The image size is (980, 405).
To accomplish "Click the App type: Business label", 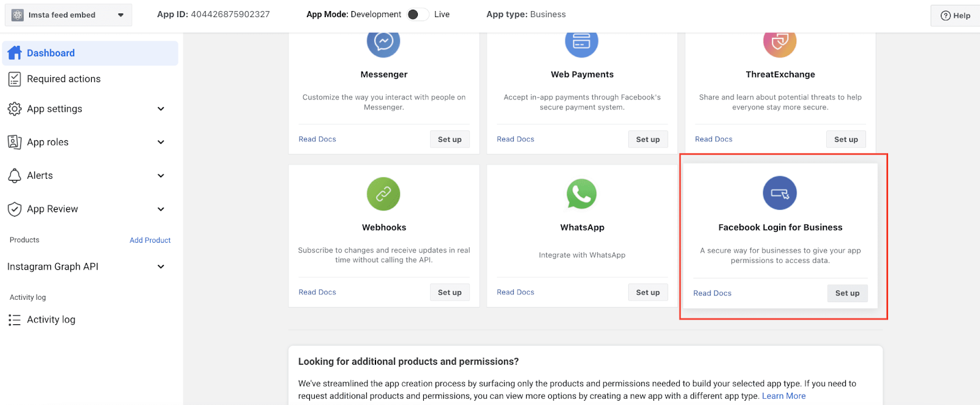I will [526, 14].
